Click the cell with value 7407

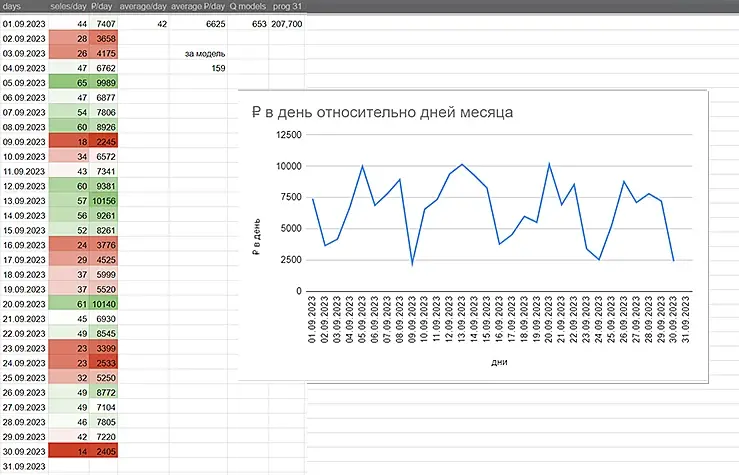(x=104, y=24)
